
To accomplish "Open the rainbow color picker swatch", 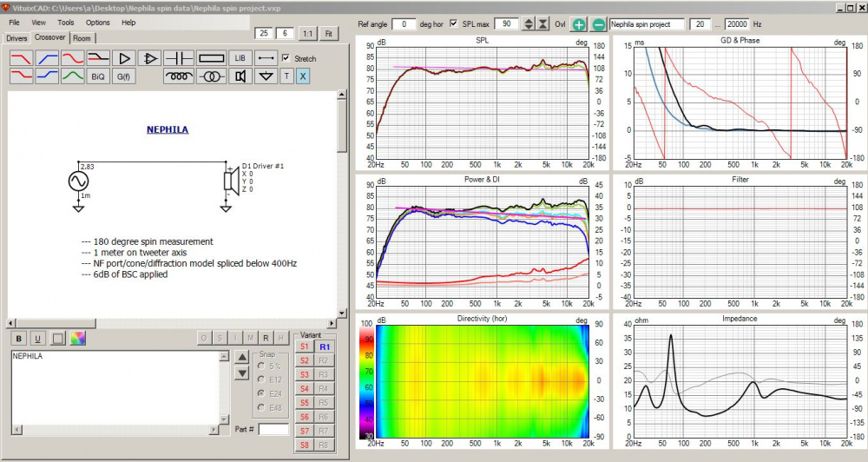I will coord(78,338).
